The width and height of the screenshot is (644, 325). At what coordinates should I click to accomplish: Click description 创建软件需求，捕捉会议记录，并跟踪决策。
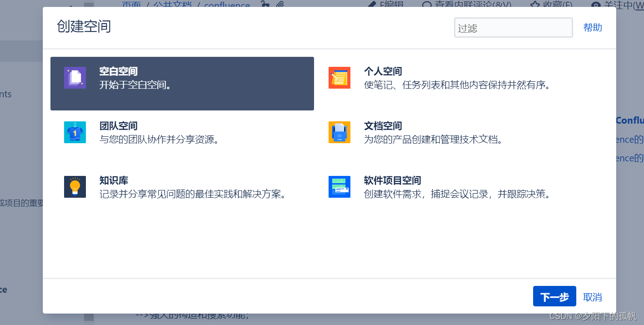457,194
